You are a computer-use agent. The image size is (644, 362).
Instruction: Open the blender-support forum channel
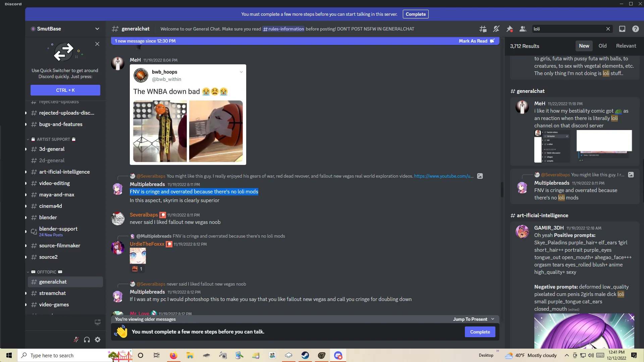[65, 231]
